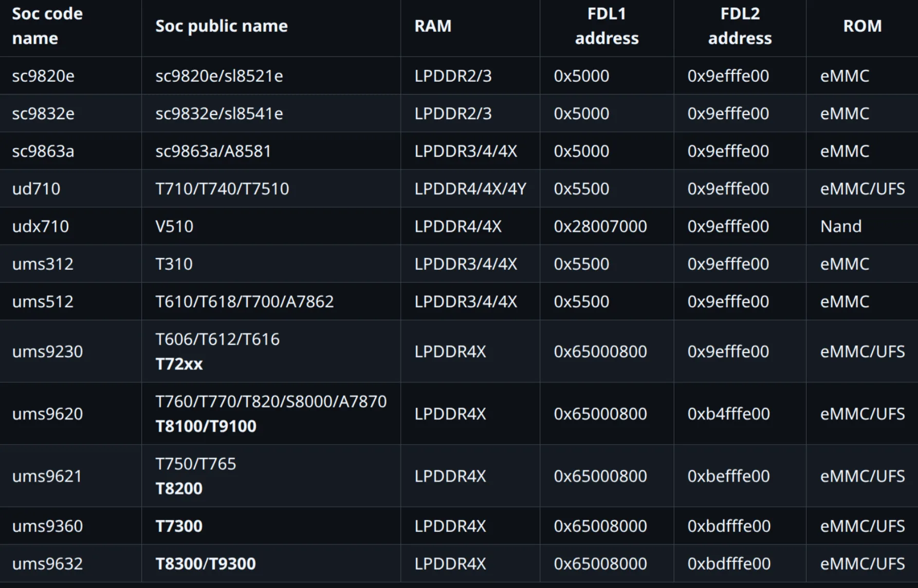
Task: Click the 'FDL2 address' header cell
Action: [x=740, y=26]
